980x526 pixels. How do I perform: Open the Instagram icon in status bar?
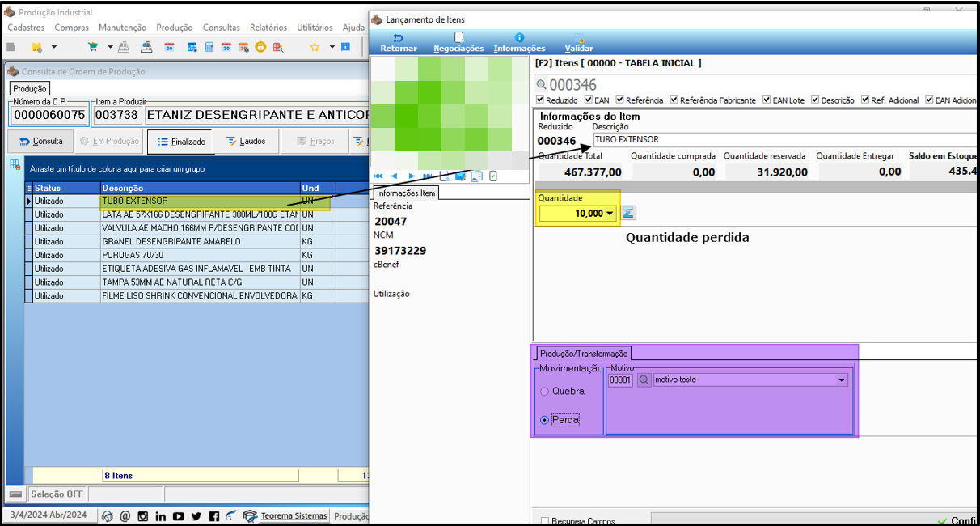click(x=142, y=516)
